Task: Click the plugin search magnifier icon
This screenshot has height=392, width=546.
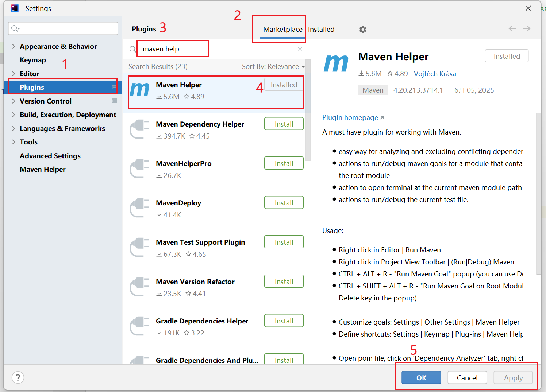Action: click(133, 49)
